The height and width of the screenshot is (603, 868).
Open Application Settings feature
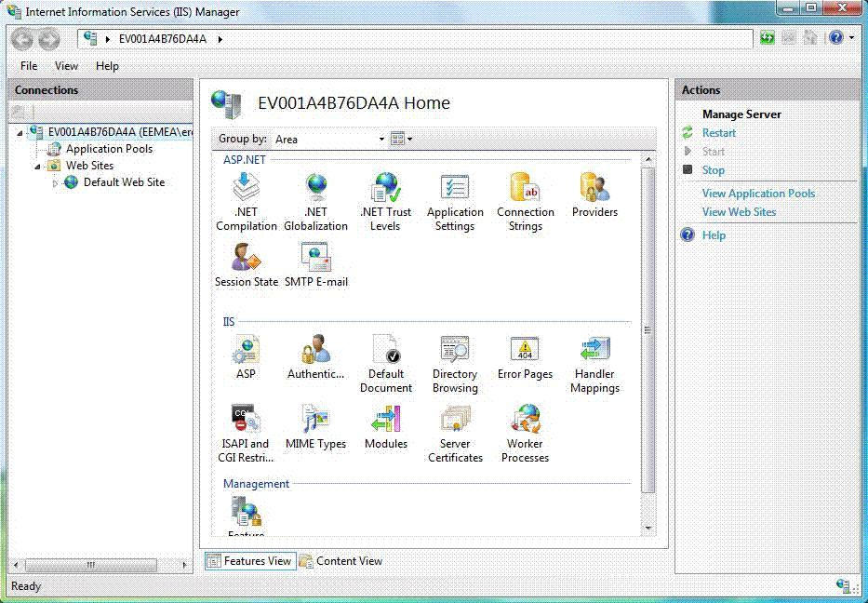455,202
